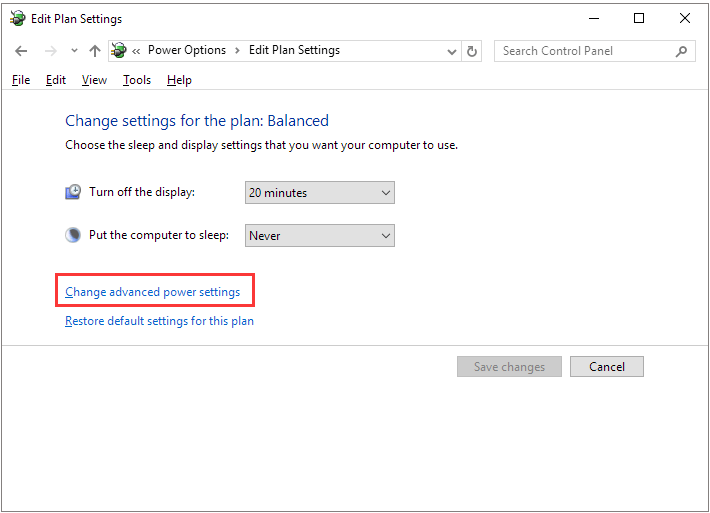Click the forward navigation arrow

[50, 51]
